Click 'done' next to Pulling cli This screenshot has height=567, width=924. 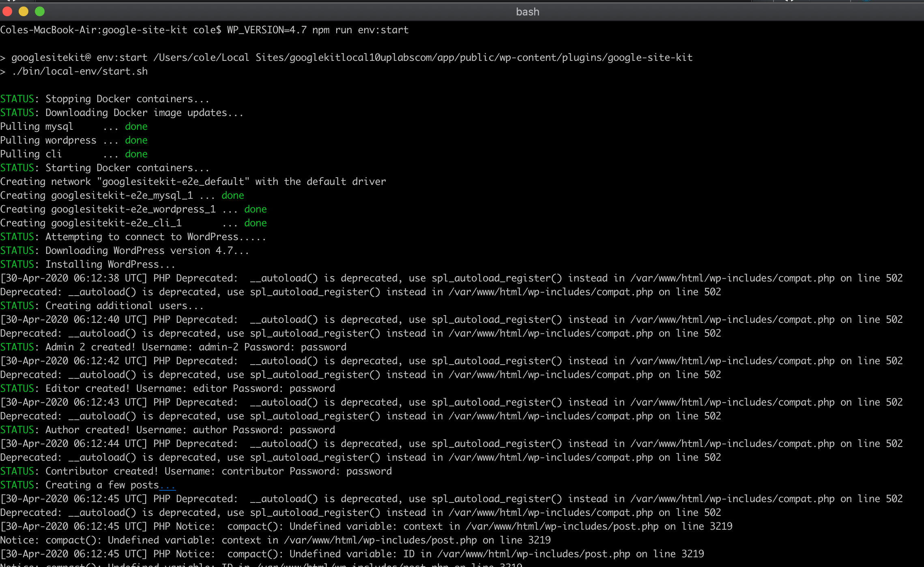tap(136, 154)
